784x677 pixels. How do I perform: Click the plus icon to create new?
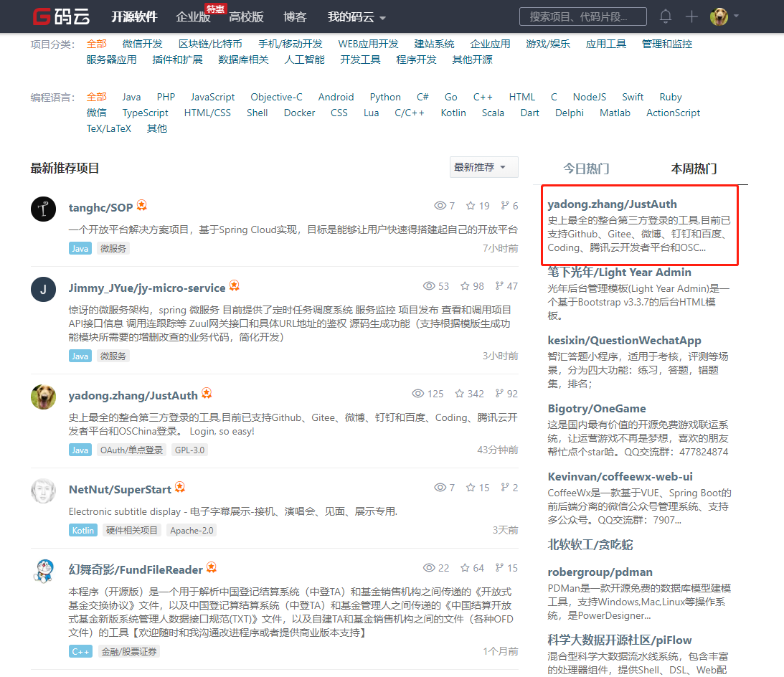point(691,16)
